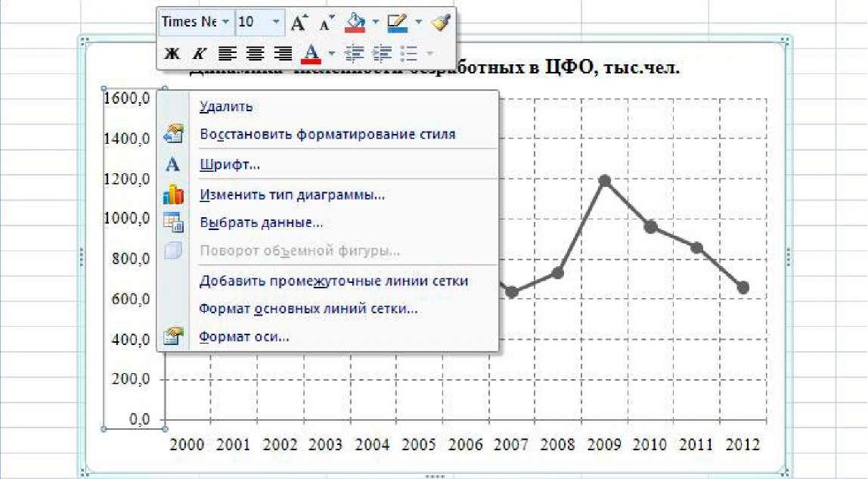Select the chart title ending ЦФО, тыс.чел.
The height and width of the screenshot is (479, 868).
(x=435, y=68)
